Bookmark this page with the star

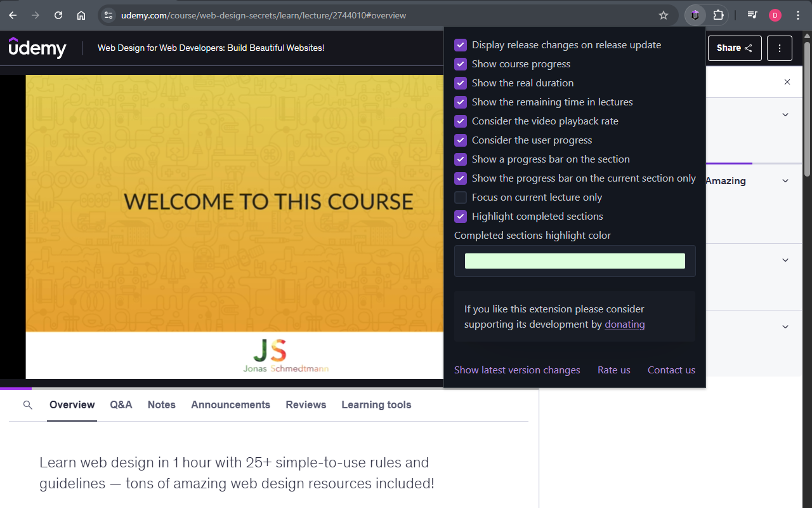pyautogui.click(x=664, y=15)
